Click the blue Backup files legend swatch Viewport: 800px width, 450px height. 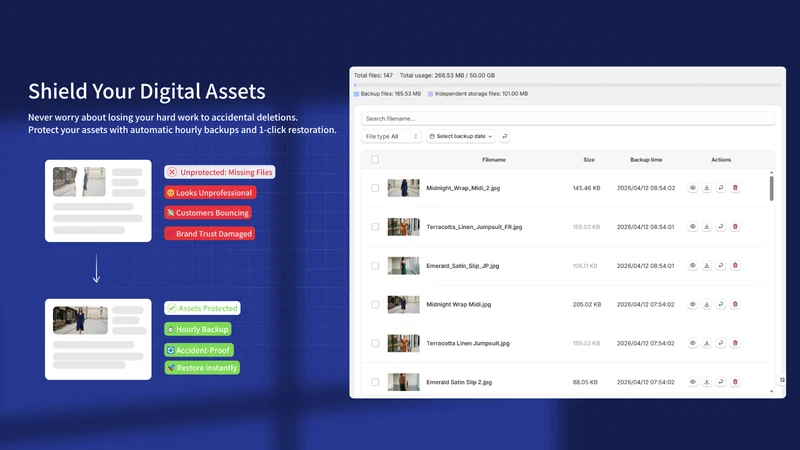(357, 94)
